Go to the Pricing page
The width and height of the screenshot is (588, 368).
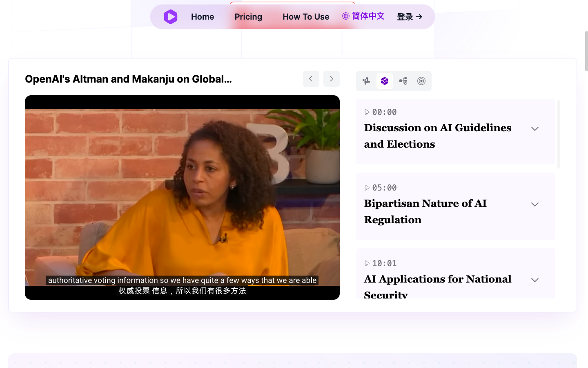click(248, 17)
